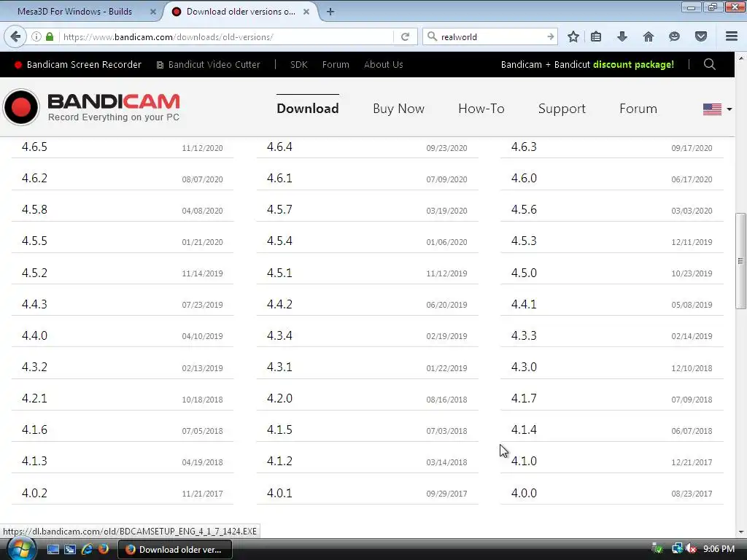Download Bandicam version 4.3.4
Image resolution: width=747 pixels, height=560 pixels.
point(279,335)
